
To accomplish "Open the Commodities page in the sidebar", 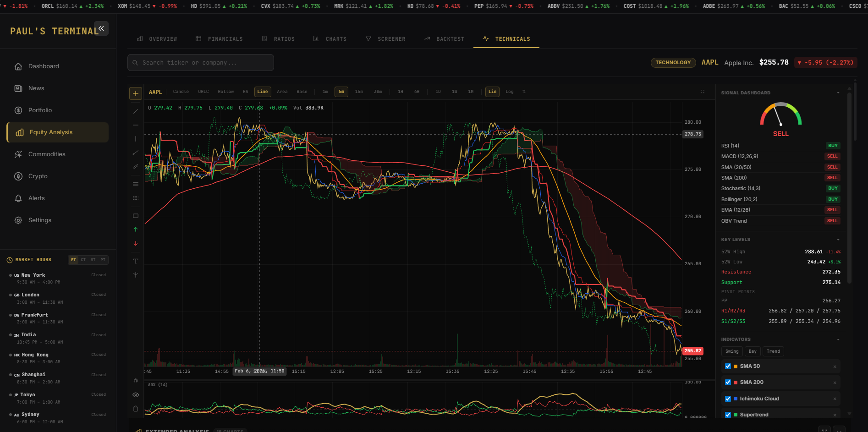I will (x=47, y=154).
